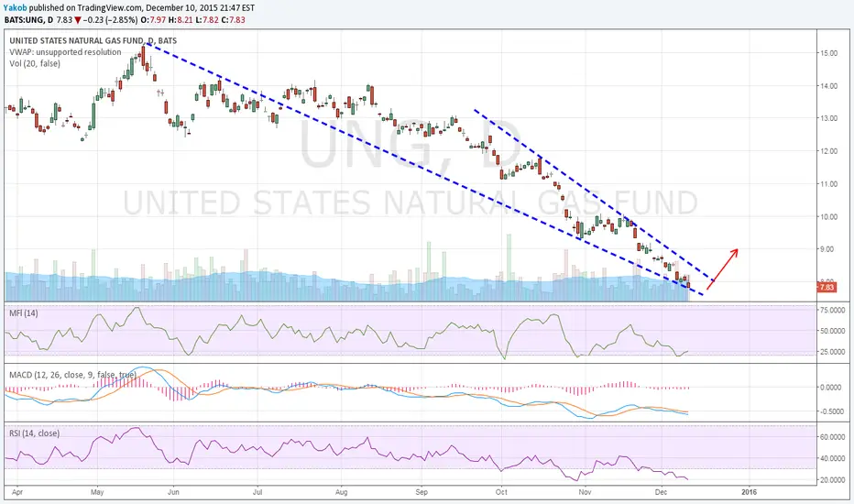Click the Apr label on time axis
Image resolution: width=854 pixels, height=504 pixels.
pos(17,492)
